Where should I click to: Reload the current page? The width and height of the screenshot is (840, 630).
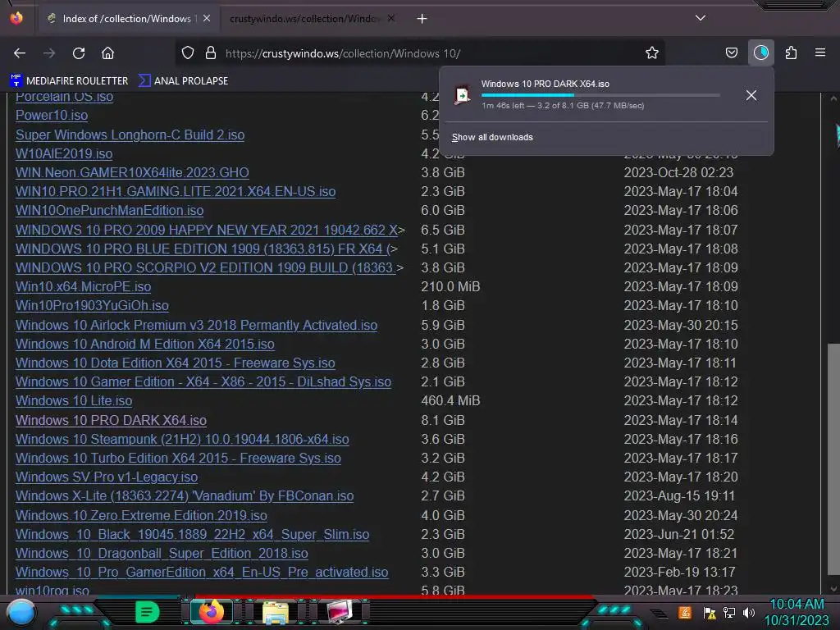point(79,53)
